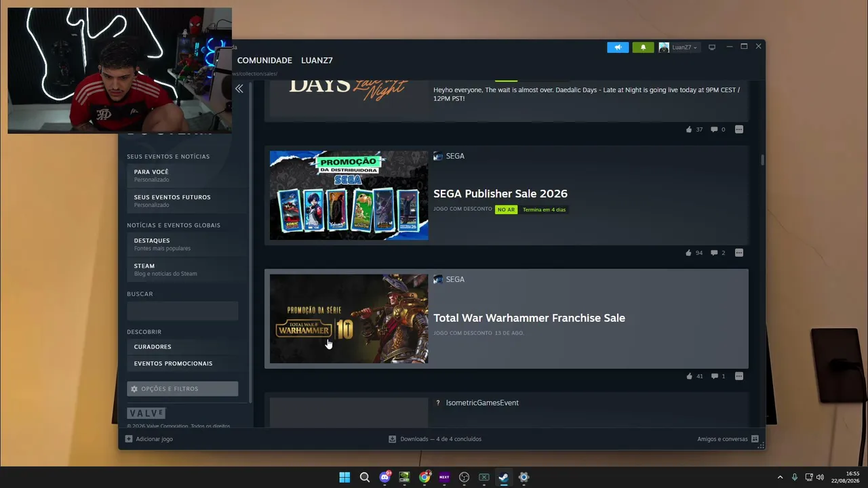Image resolution: width=868 pixels, height=488 pixels.
Task: Open the Total War Warhammer banner image
Action: point(349,319)
